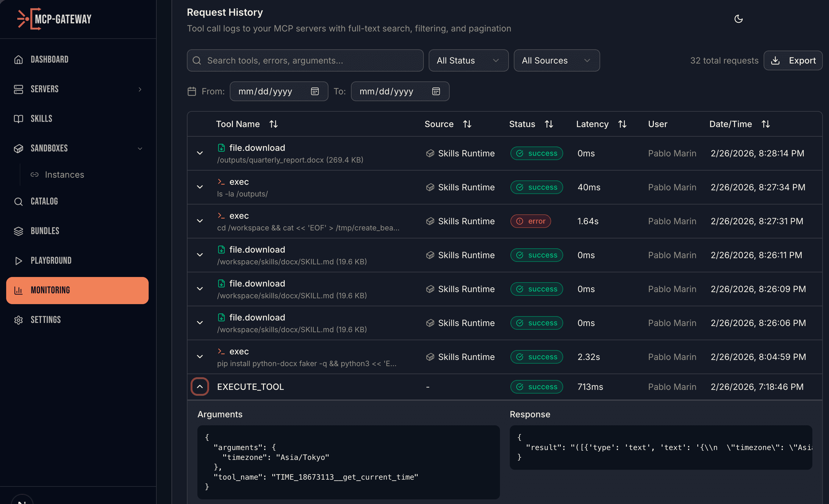The width and height of the screenshot is (829, 504).
Task: Select the Playground play icon
Action: point(19,260)
